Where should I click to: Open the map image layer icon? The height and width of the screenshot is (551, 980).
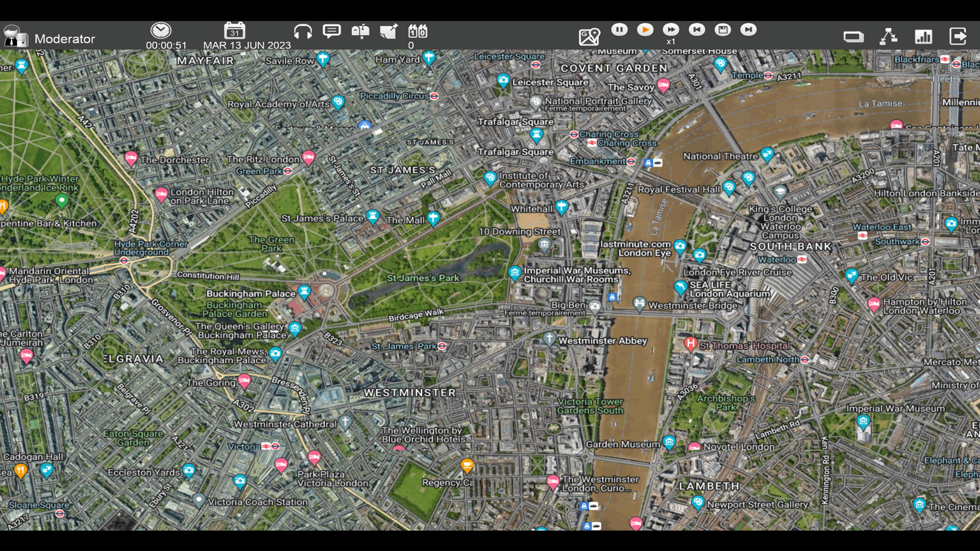pos(590,37)
